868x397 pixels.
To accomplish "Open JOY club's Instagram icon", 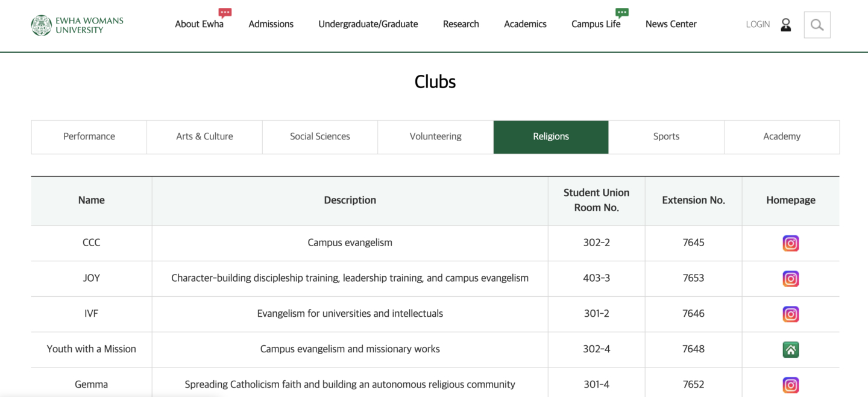I will point(790,279).
